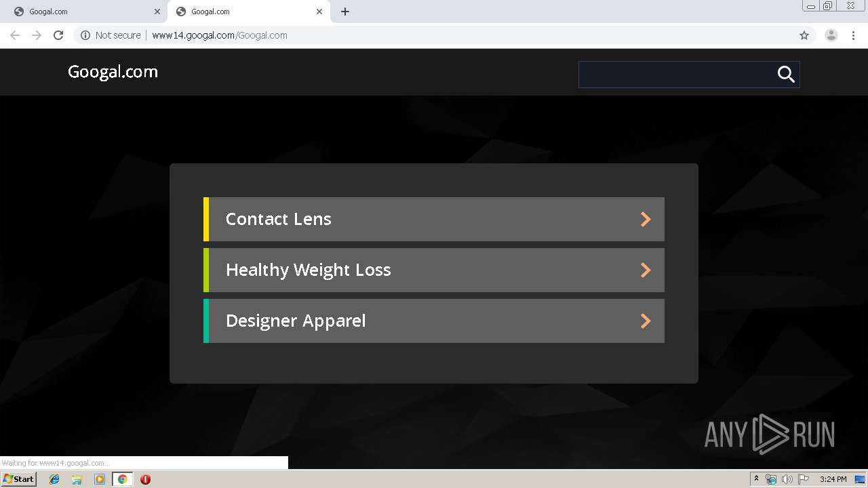Go forward to next page
Viewport: 868px width, 488px height.
point(37,35)
